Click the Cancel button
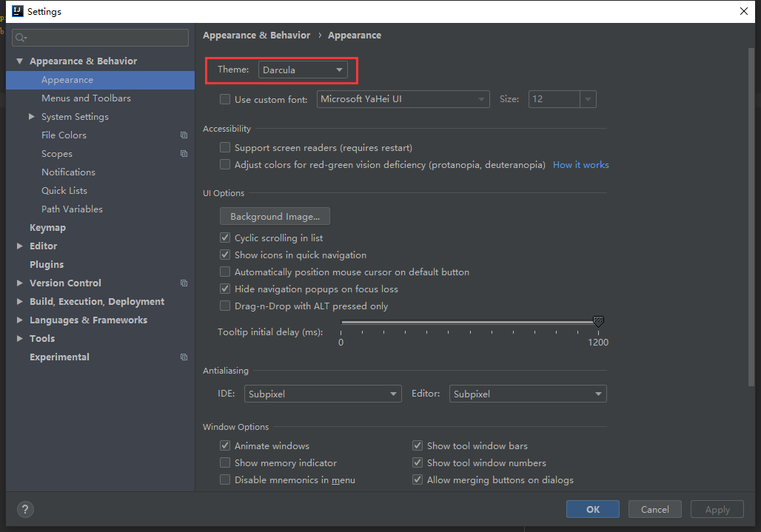The height and width of the screenshot is (532, 761). tap(654, 509)
